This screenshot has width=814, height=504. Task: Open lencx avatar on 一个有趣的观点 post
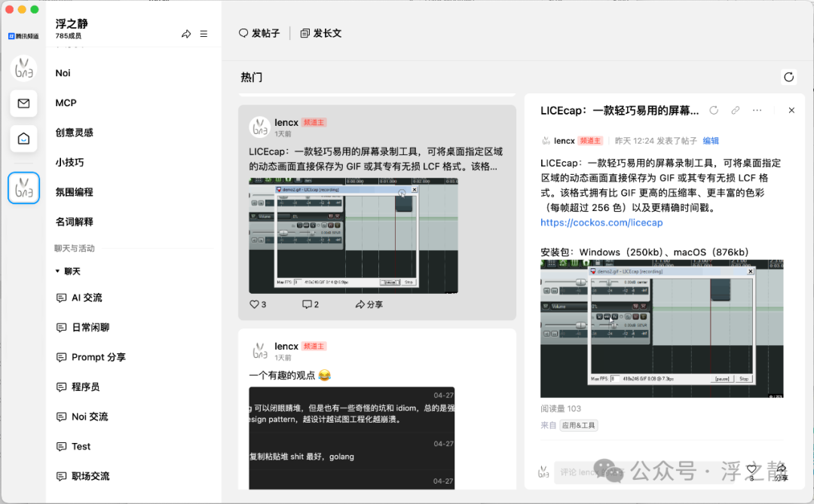click(259, 351)
